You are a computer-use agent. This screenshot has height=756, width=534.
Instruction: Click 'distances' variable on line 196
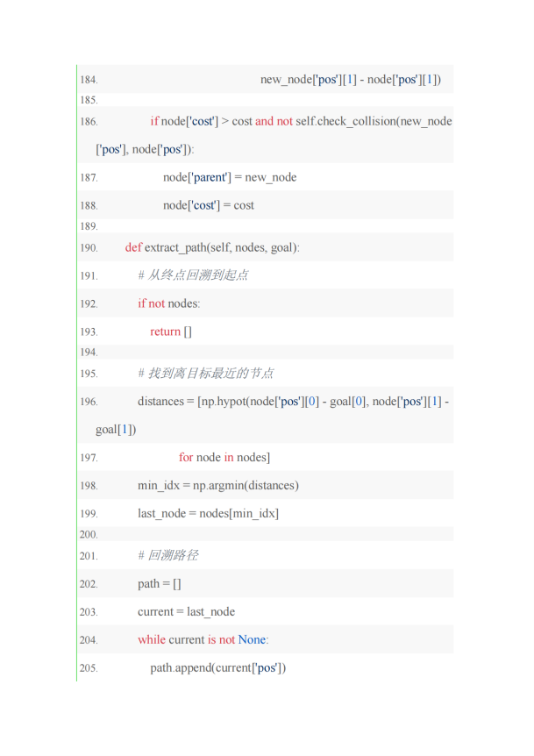(161, 401)
